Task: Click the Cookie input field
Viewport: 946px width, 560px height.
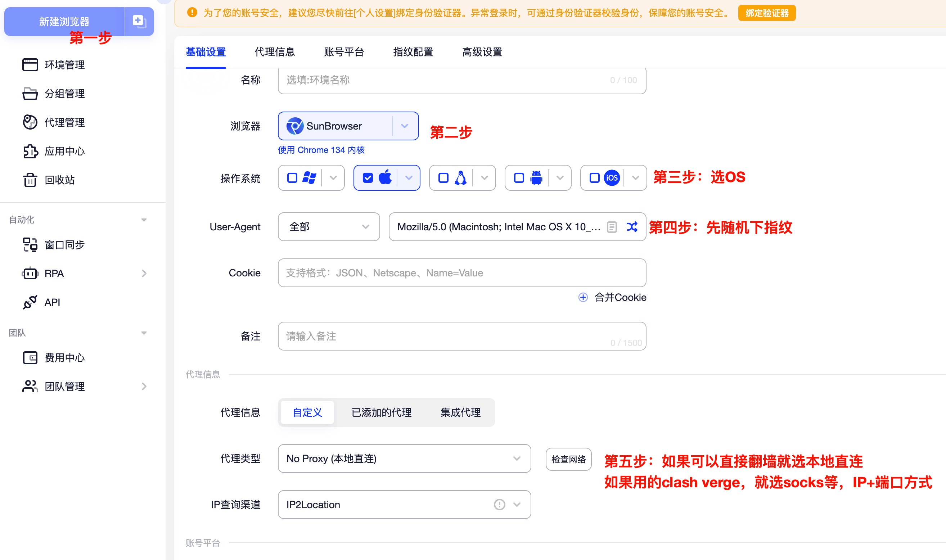Action: pos(461,273)
